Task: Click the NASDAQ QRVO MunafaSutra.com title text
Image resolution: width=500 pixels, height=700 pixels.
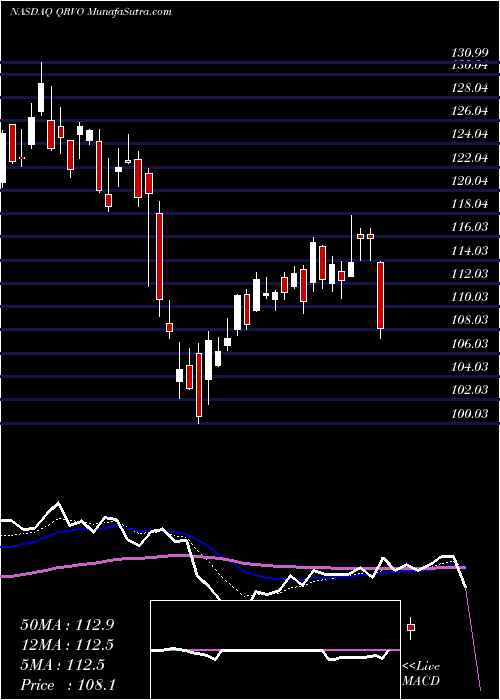Action: coord(91,12)
